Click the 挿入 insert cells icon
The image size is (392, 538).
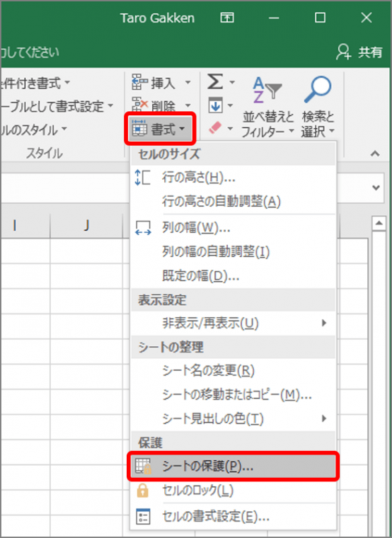[x=140, y=82]
